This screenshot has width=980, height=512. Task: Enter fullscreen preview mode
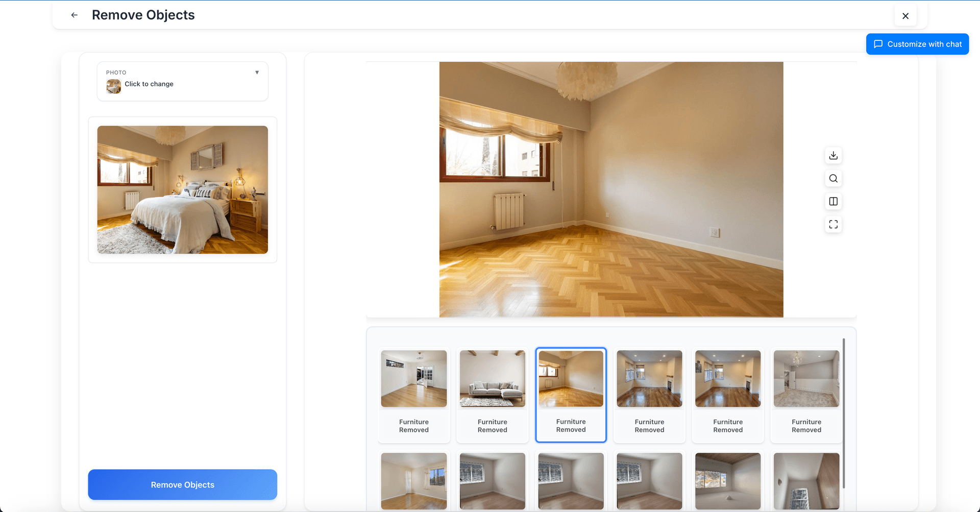(833, 224)
